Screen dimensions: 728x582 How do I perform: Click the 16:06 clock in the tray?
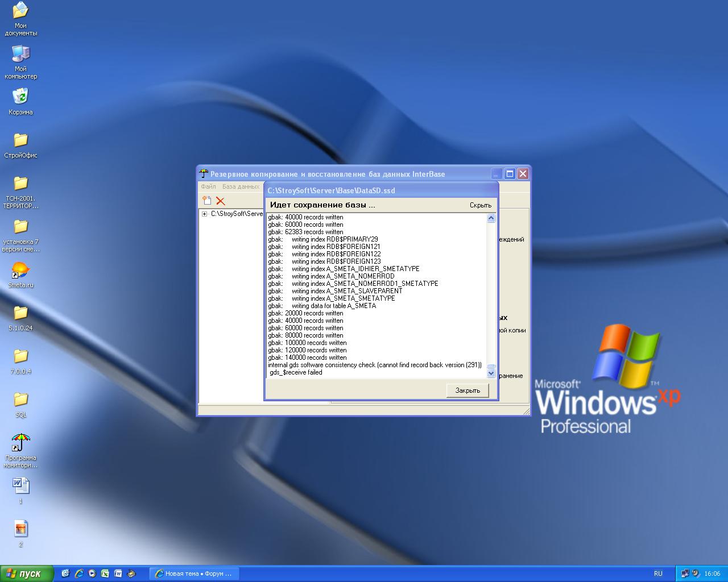coord(712,573)
